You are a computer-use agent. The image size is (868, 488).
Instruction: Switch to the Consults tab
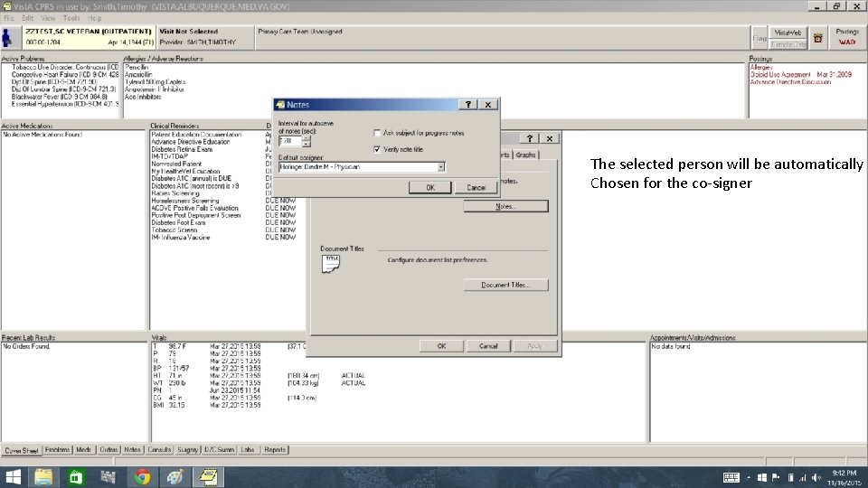(x=159, y=450)
